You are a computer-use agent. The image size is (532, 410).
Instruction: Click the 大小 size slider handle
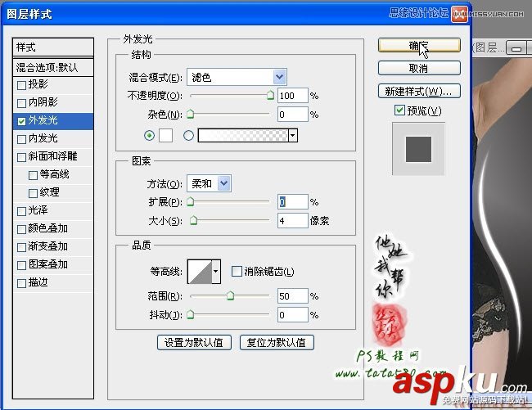(193, 220)
